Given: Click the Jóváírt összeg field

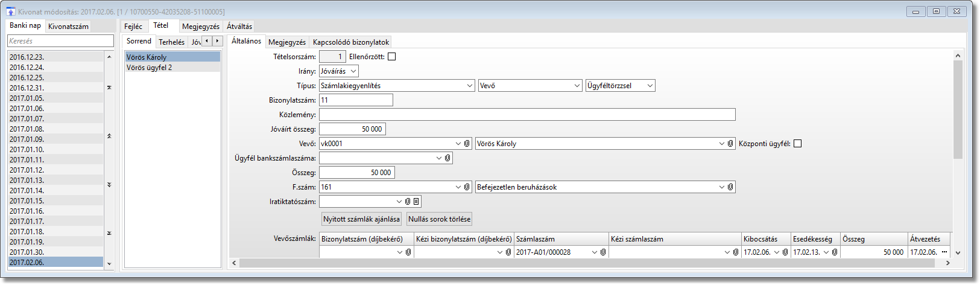Looking at the screenshot, I should pyautogui.click(x=352, y=129).
